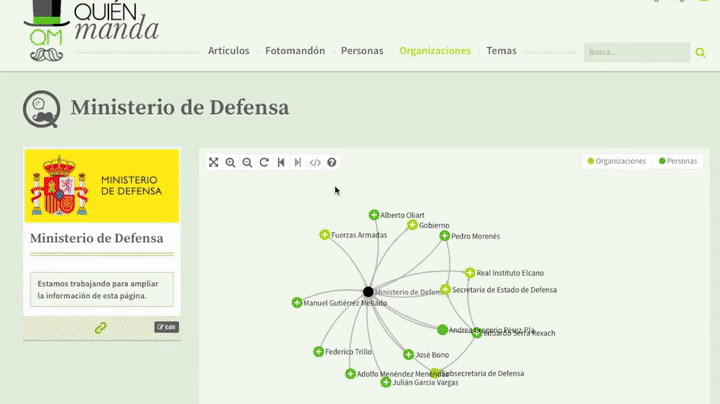Viewport: 720px width, 404px height.
Task: Expand the Alberto Oliart node
Action: [x=374, y=215]
